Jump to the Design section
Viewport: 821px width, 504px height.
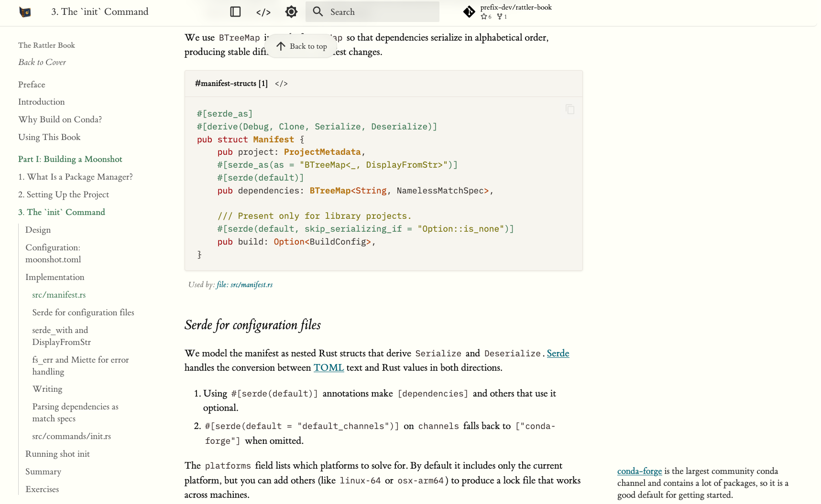click(x=38, y=230)
